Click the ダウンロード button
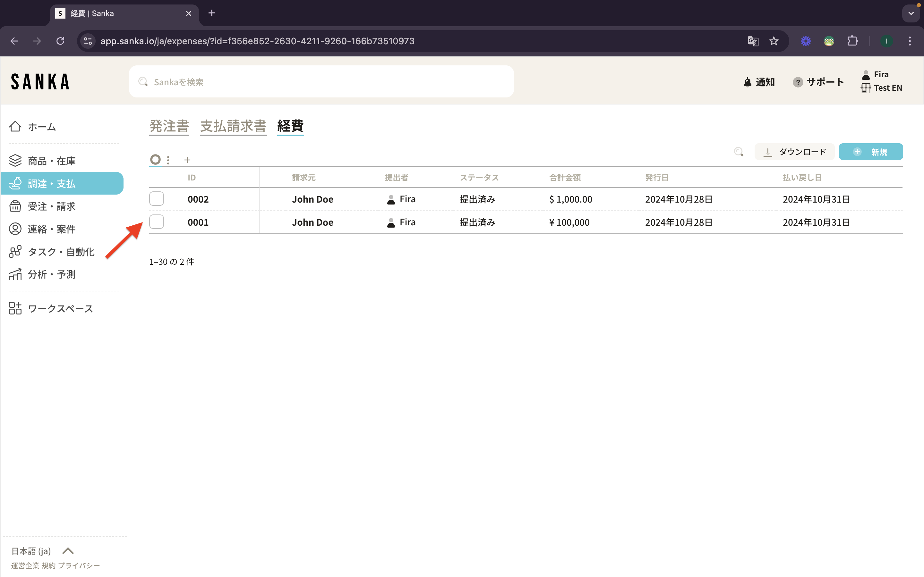 click(x=794, y=152)
